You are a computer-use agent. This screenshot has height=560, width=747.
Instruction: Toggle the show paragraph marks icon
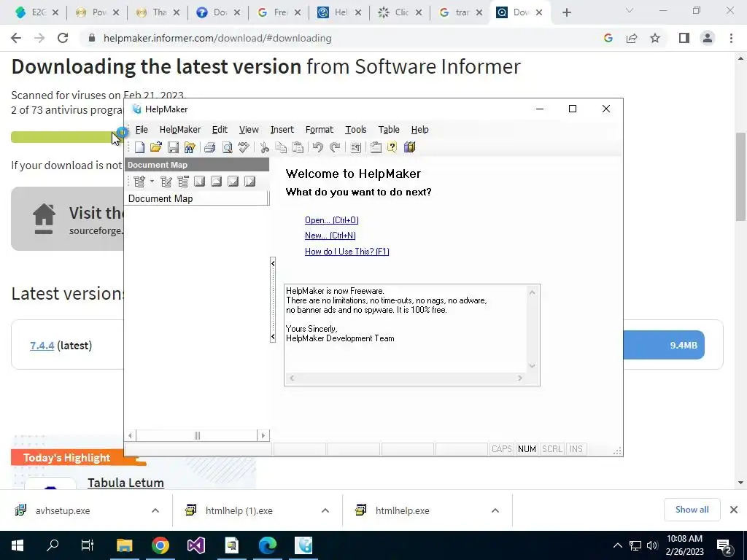tap(355, 147)
